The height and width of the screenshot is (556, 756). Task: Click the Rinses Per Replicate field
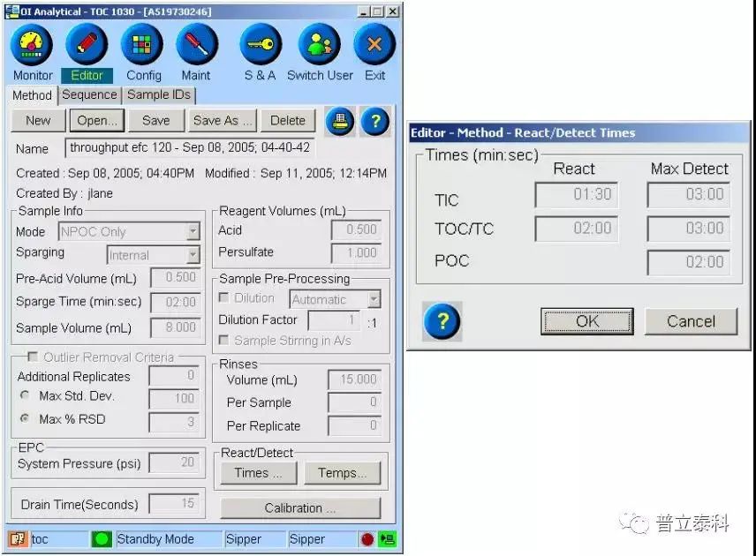[x=354, y=425]
